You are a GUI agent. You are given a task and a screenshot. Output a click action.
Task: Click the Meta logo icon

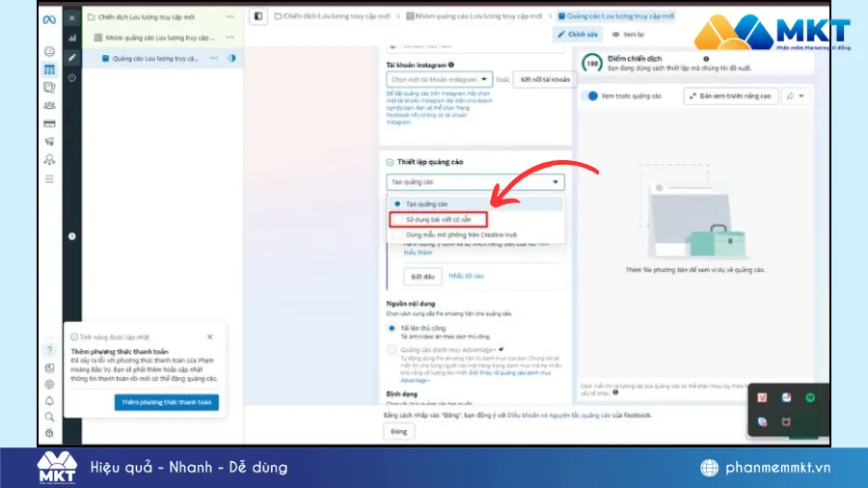pos(49,17)
